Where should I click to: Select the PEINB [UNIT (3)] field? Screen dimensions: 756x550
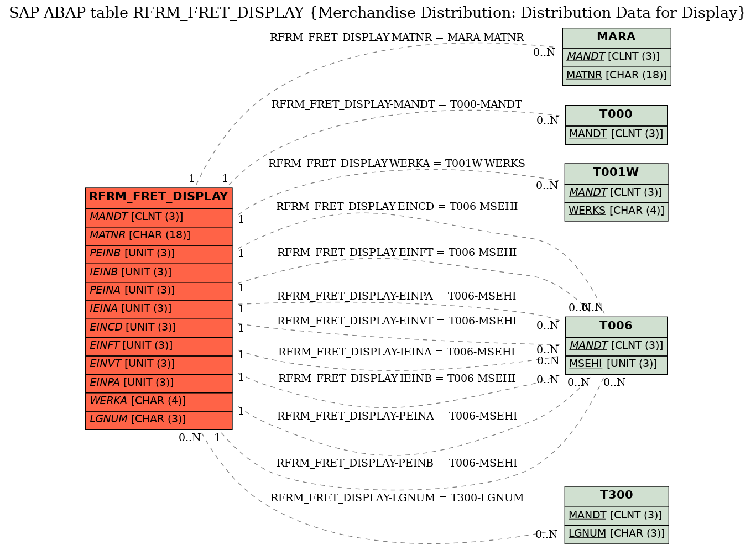click(159, 254)
